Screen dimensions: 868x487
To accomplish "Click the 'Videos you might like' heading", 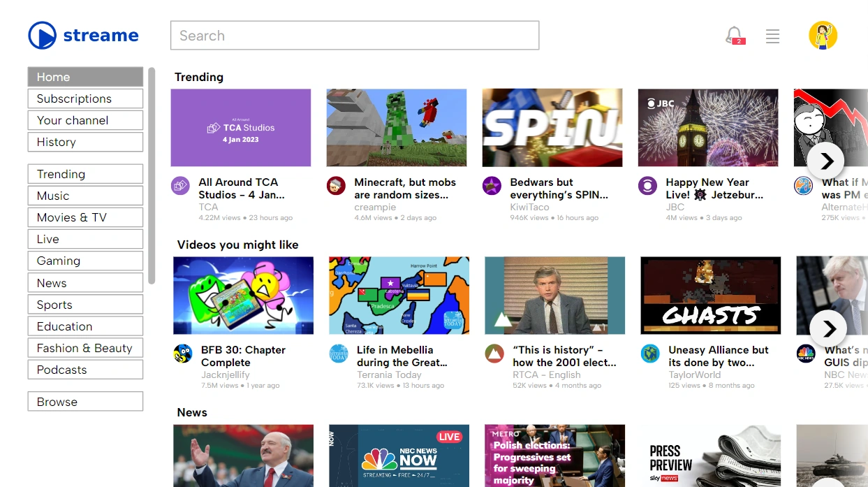I will [x=237, y=245].
